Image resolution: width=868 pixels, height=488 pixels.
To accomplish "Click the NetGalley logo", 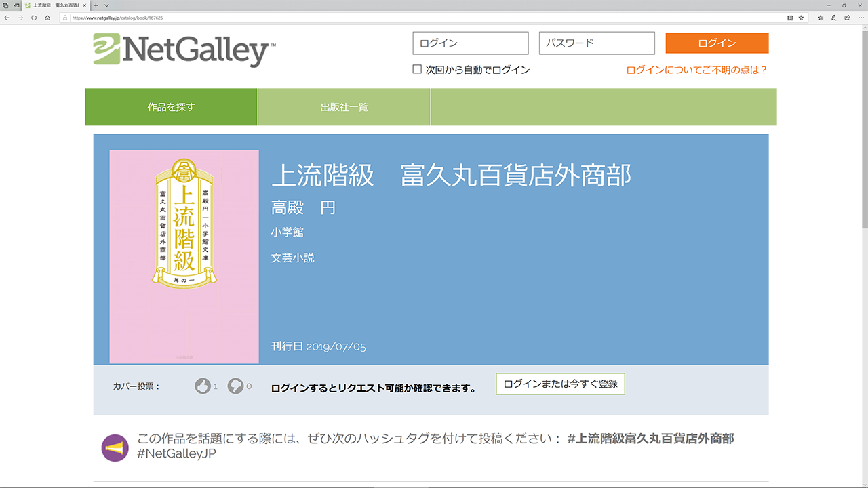I will tap(184, 49).
